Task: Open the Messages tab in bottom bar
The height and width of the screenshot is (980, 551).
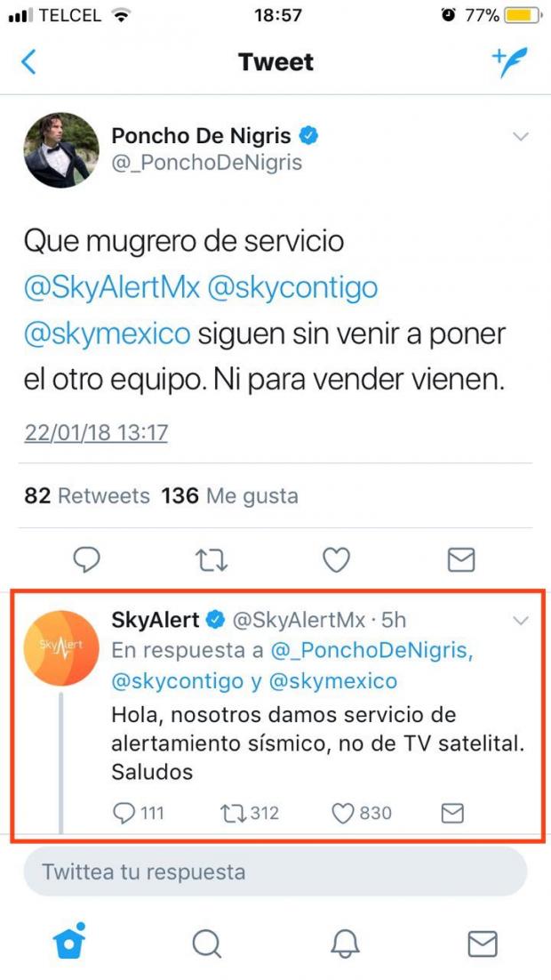Action: point(483,944)
